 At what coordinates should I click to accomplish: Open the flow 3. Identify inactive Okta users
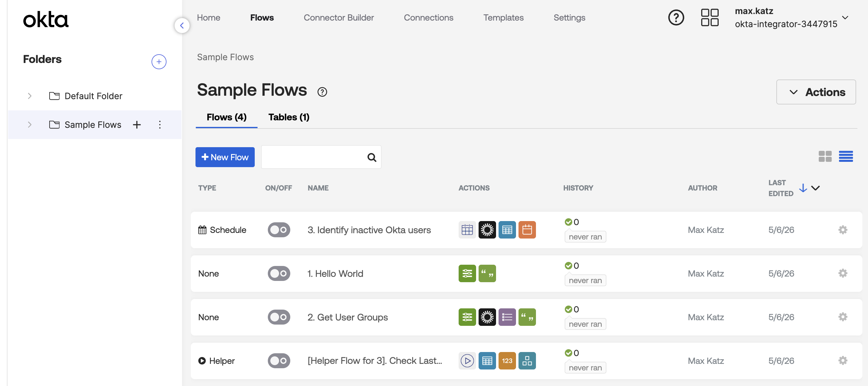[369, 230]
